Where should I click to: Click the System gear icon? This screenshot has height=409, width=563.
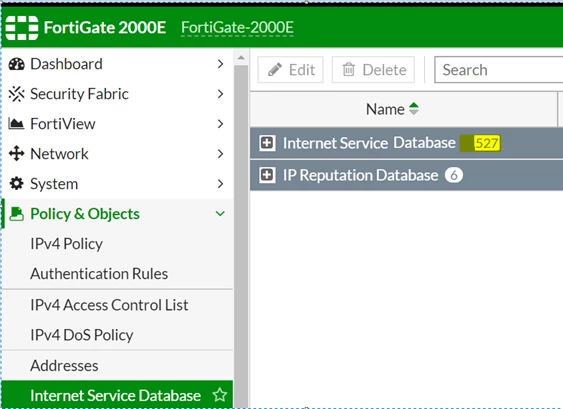point(16,183)
